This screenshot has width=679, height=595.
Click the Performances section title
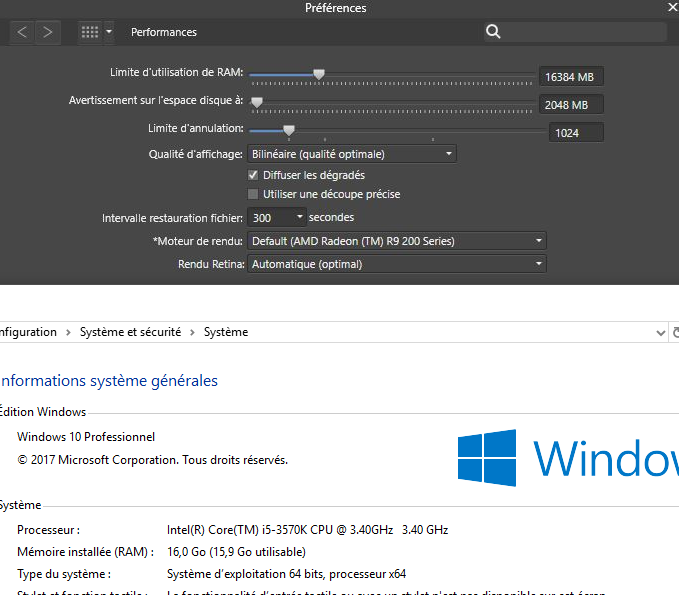point(164,32)
